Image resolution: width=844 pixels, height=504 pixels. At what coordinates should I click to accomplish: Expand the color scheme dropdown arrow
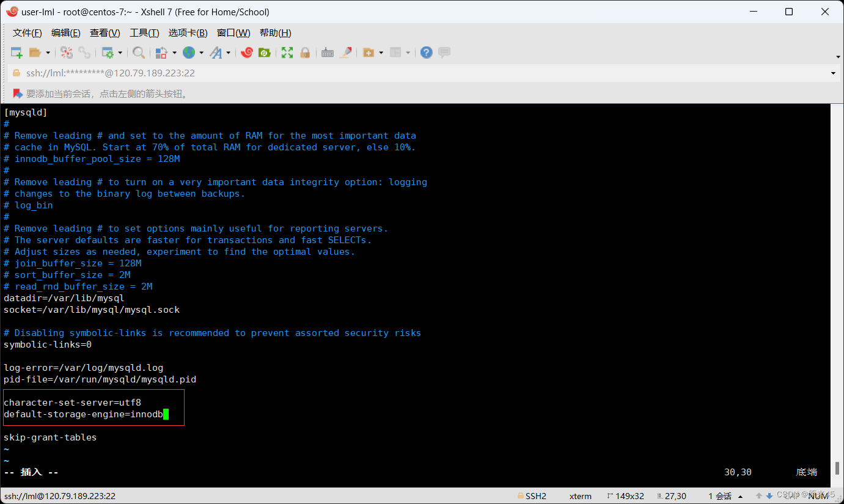pos(174,53)
